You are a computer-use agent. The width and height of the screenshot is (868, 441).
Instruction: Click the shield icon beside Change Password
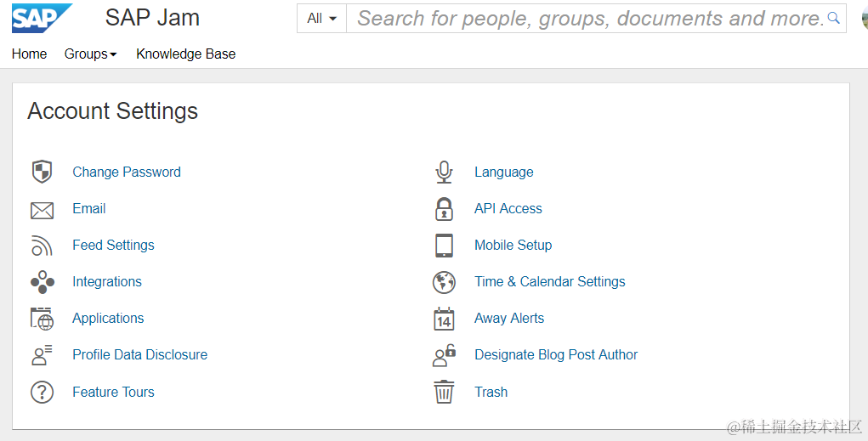[42, 172]
